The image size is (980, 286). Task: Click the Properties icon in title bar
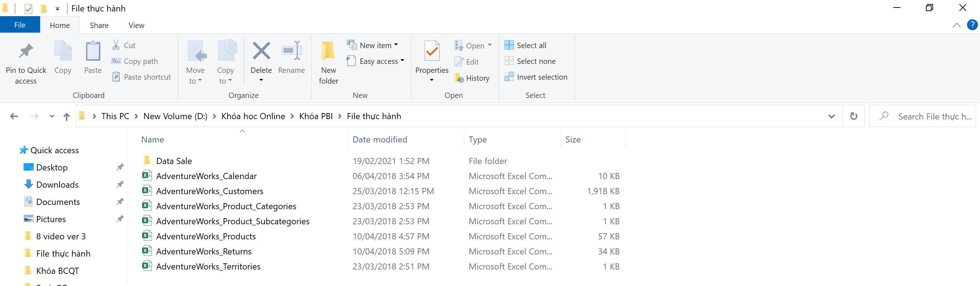(28, 8)
